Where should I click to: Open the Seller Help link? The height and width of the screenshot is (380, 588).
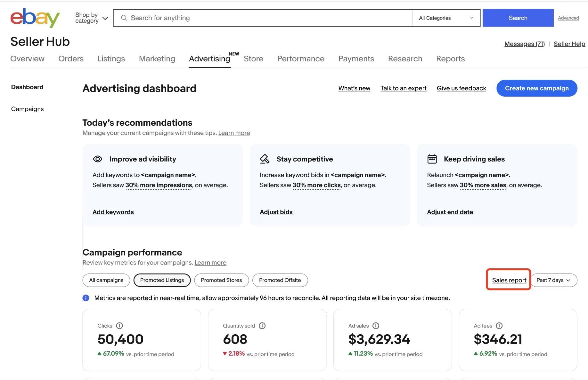tap(569, 44)
